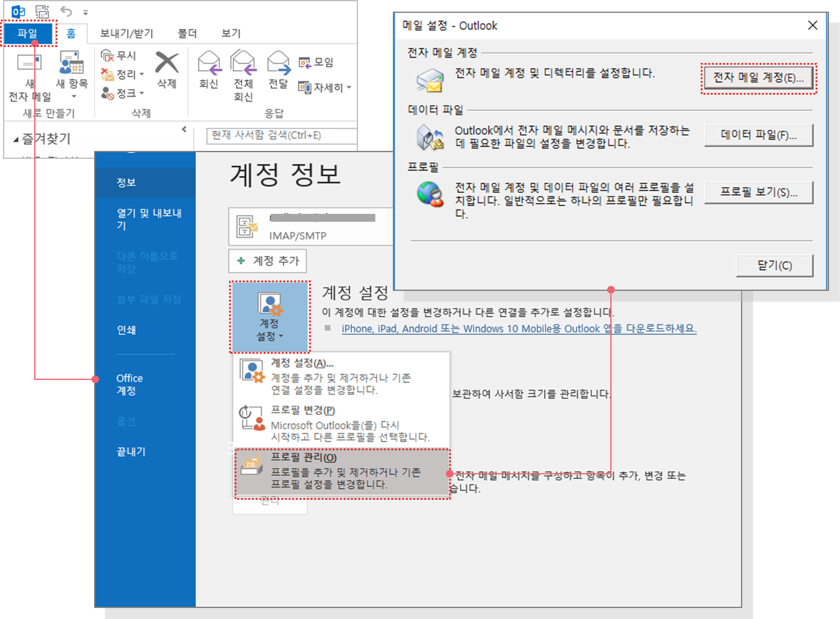Image resolution: width=840 pixels, height=619 pixels.
Task: Click the Delete (삭제) X icon
Action: pyautogui.click(x=167, y=63)
